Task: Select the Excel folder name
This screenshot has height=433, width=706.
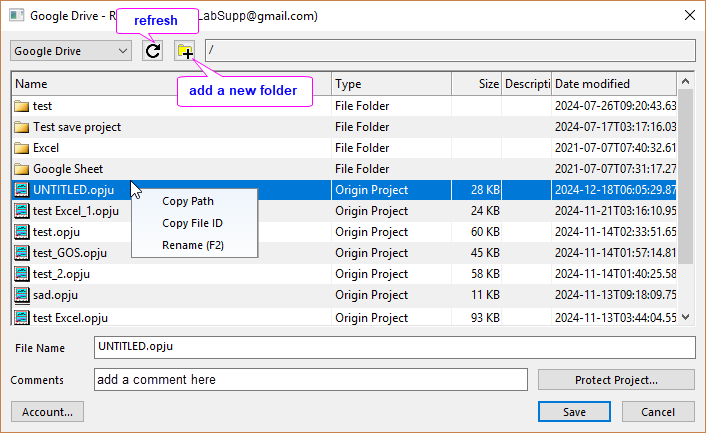Action: 46,148
